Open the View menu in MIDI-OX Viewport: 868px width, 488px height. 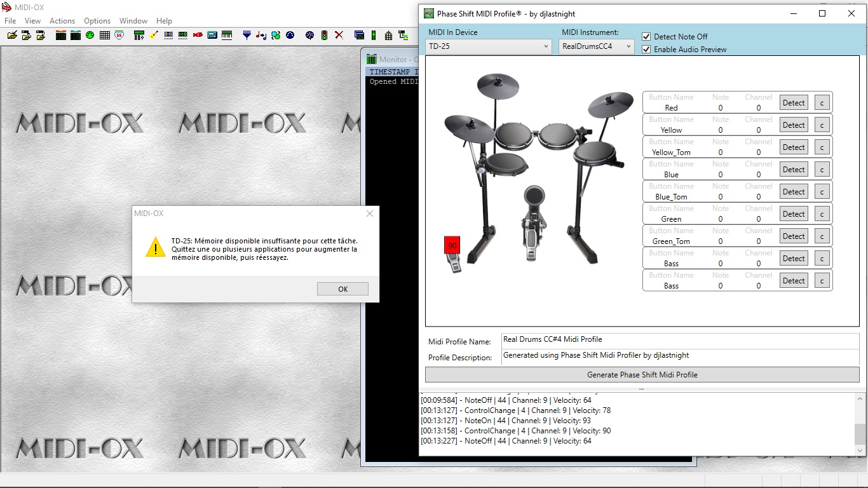tap(32, 21)
